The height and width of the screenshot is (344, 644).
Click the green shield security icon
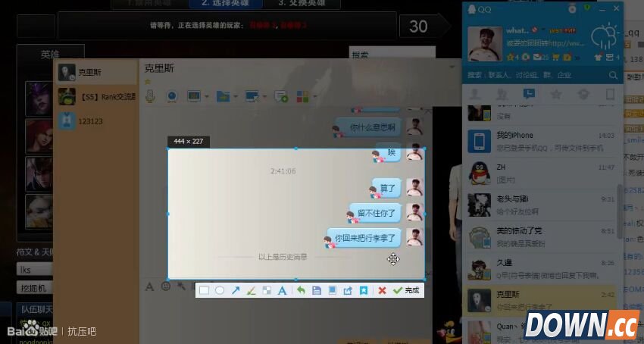point(587,8)
